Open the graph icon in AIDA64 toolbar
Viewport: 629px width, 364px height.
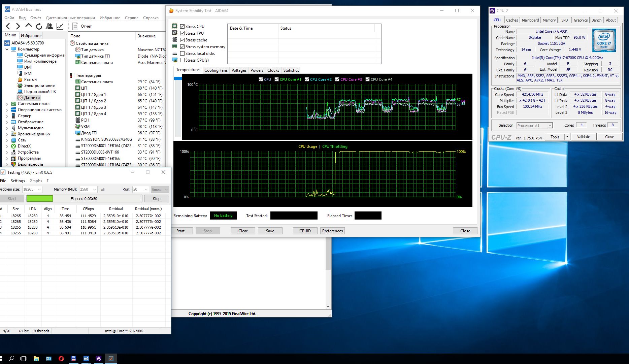coord(60,26)
